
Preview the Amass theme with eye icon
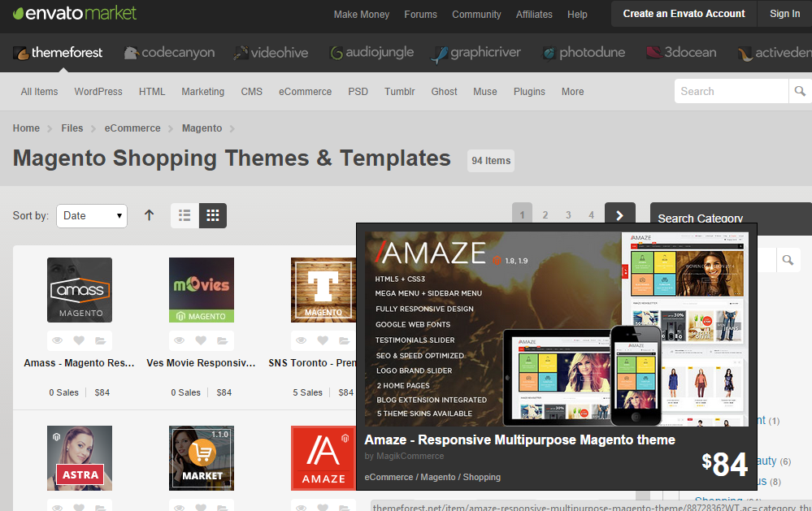point(58,340)
